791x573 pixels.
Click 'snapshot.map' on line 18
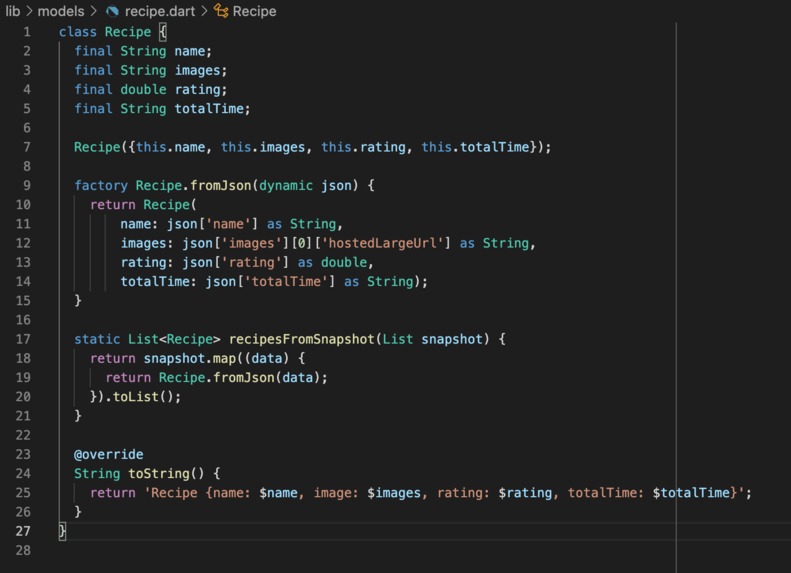click(190, 358)
